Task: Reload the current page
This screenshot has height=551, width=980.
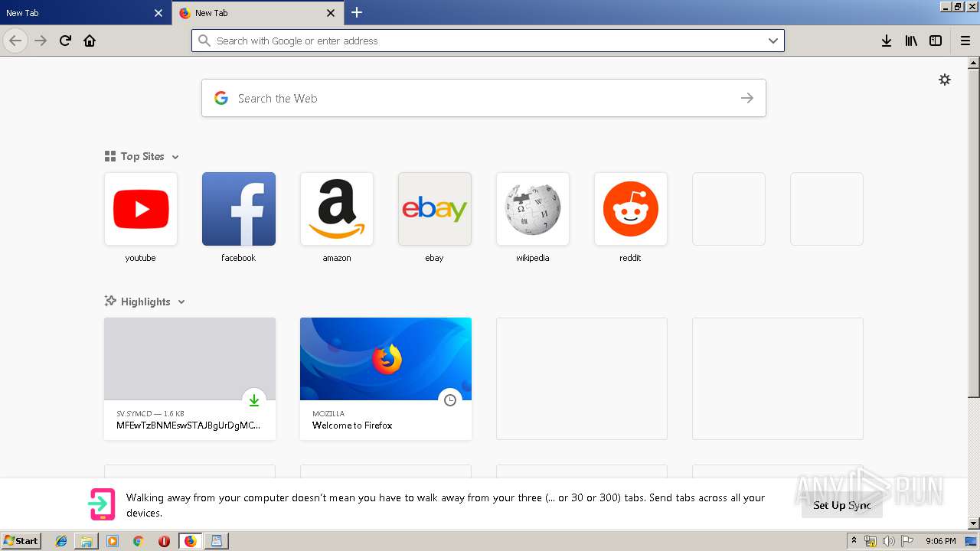Action: click(x=66, y=41)
